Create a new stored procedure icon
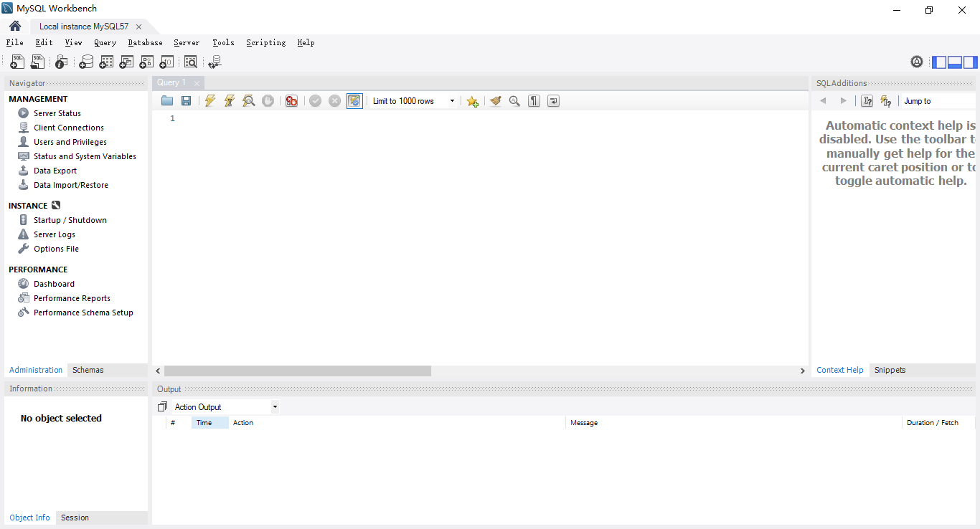This screenshot has width=980, height=529. (146, 62)
